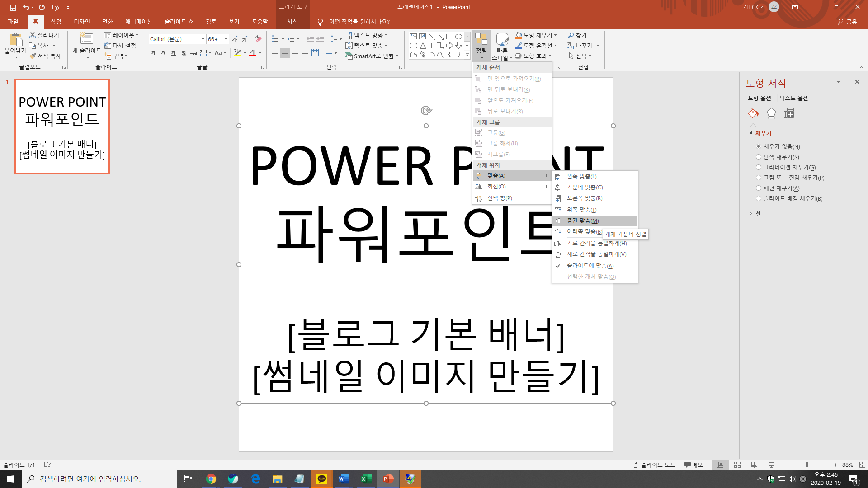
Task: Click the Save icon in quick access toolbar
Action: (x=13, y=7)
